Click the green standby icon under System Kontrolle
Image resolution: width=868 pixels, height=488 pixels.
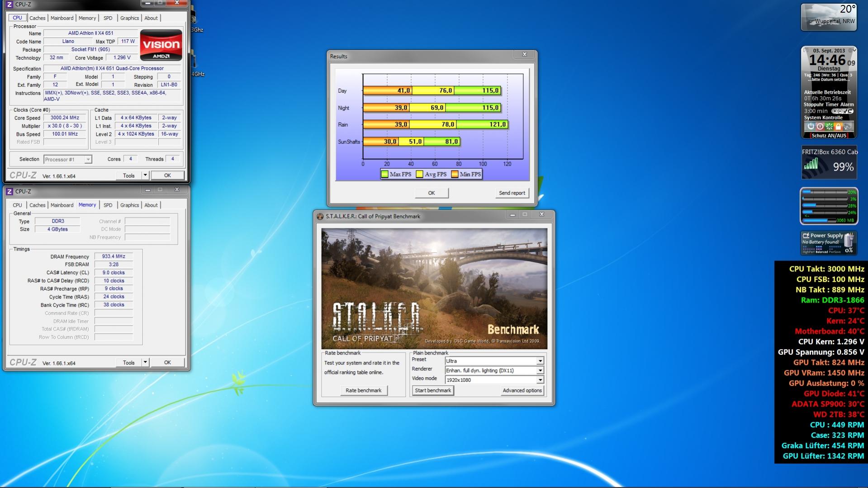tap(829, 127)
